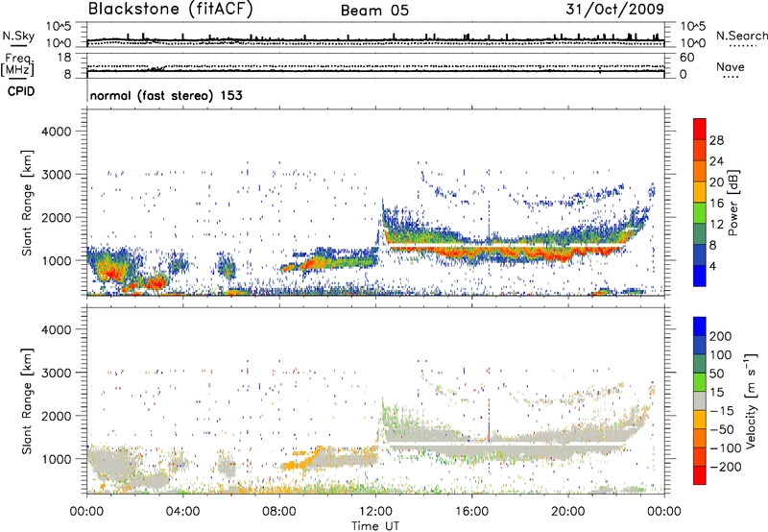This screenshot has height=532, width=768.
Task: Pick the blue bottom segment of power colorbar
Action: (700, 276)
